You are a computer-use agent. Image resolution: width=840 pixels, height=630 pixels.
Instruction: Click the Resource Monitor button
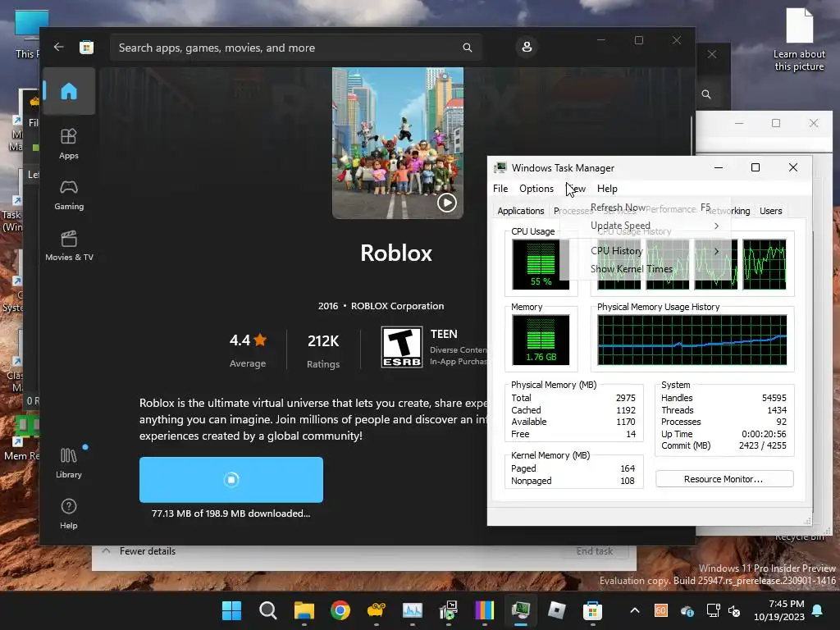pyautogui.click(x=724, y=479)
